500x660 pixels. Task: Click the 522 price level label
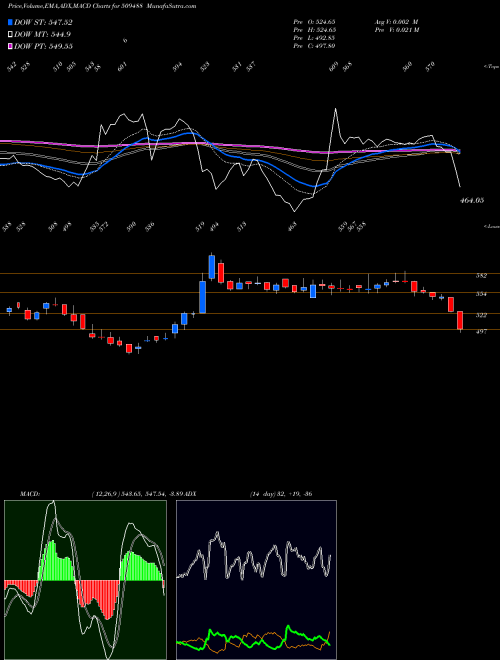pyautogui.click(x=481, y=315)
